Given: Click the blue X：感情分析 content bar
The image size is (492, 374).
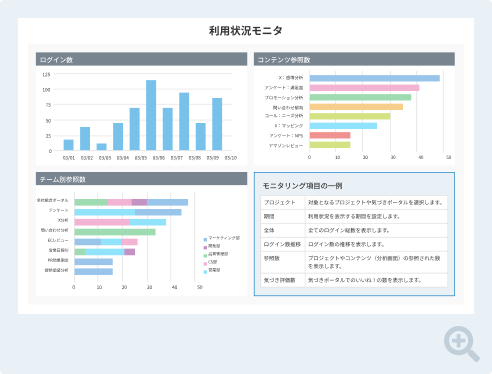Looking at the screenshot, I should pyautogui.click(x=375, y=78).
